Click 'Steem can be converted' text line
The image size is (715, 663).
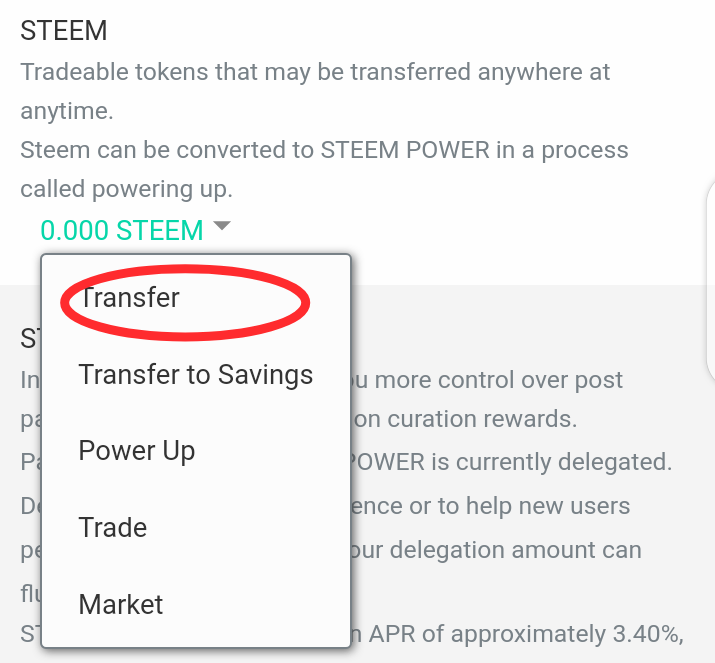coord(324,150)
